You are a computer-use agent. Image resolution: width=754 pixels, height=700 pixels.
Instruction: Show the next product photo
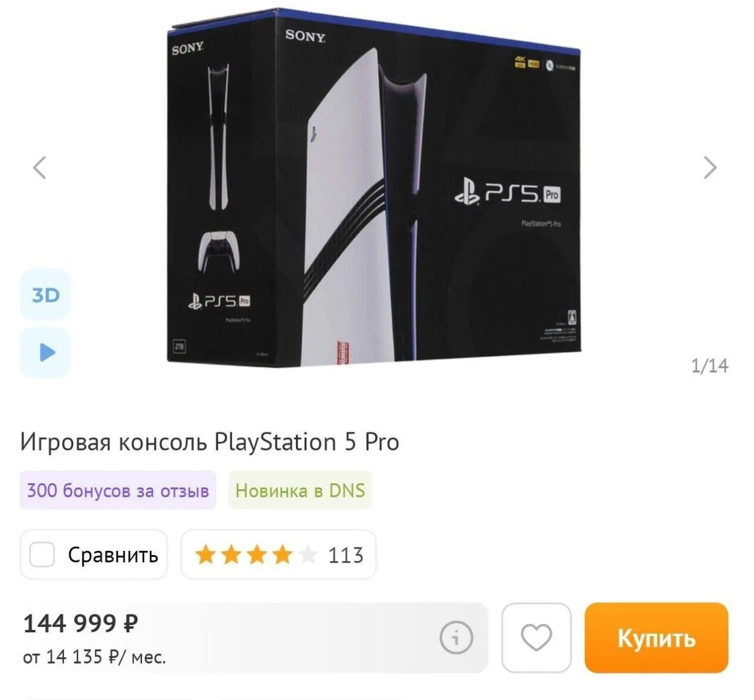pyautogui.click(x=710, y=167)
